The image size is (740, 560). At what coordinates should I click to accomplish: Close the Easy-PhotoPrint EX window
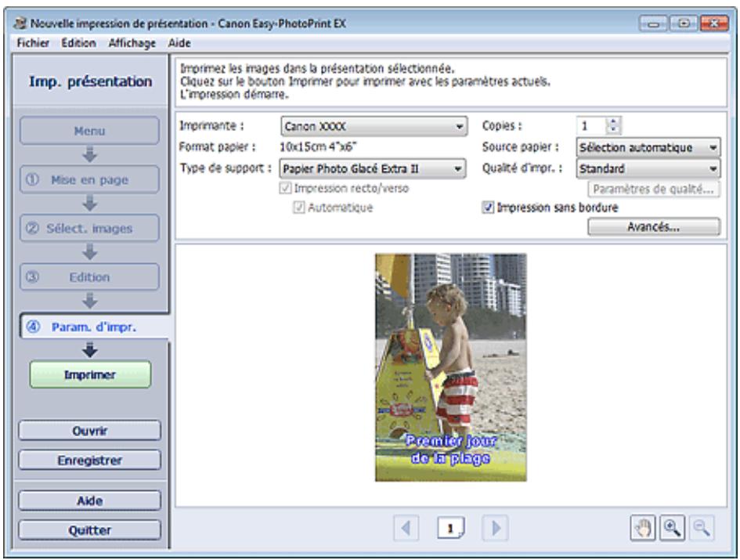pyautogui.click(x=714, y=23)
